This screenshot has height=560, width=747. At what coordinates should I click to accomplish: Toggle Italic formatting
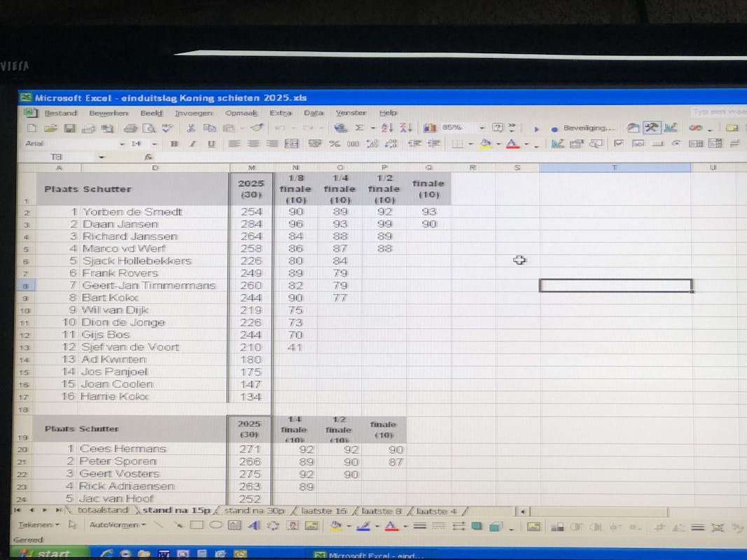pos(192,144)
